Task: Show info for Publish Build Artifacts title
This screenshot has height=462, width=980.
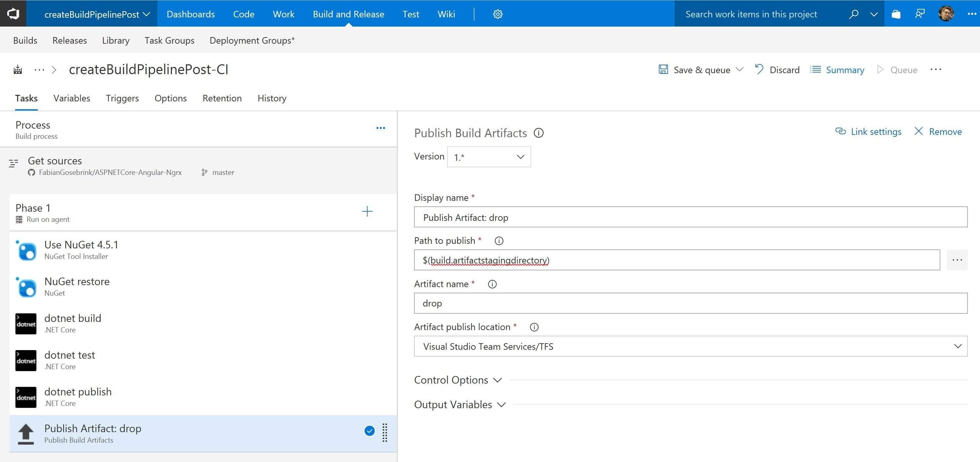Action: pyautogui.click(x=538, y=133)
